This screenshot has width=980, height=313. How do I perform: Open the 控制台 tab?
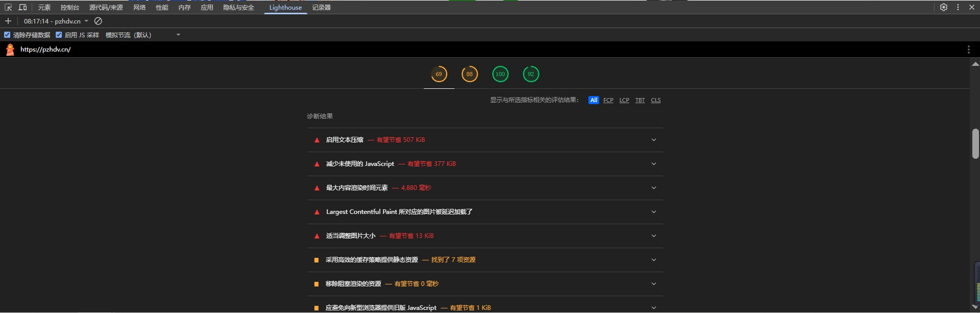(70, 7)
